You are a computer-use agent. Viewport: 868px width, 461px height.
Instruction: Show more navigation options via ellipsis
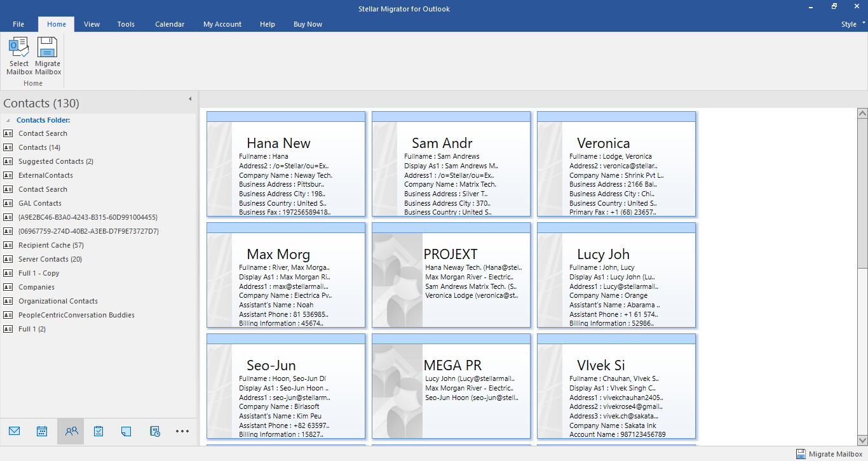point(182,431)
